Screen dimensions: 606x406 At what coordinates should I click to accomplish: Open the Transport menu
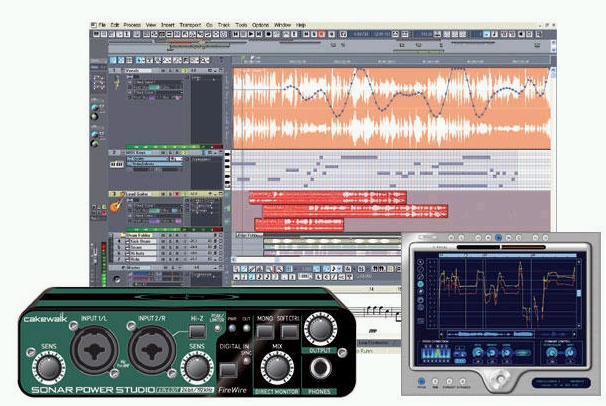[190, 25]
